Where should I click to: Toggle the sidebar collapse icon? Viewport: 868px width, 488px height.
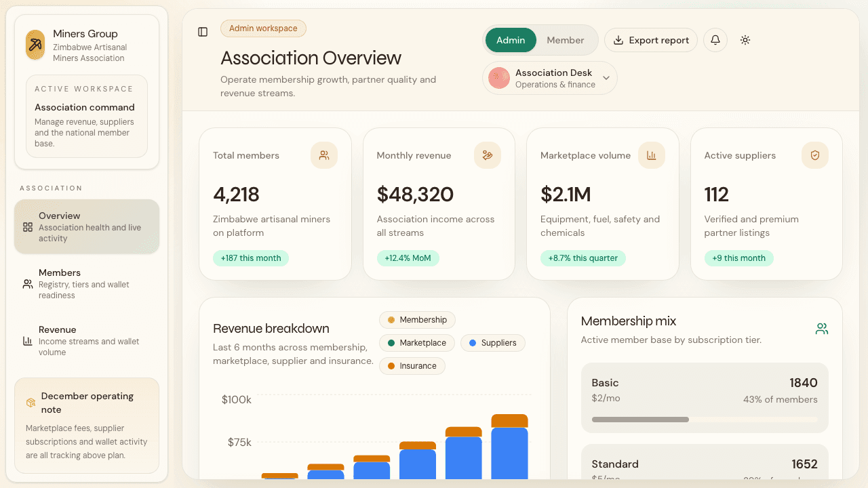[x=202, y=32]
